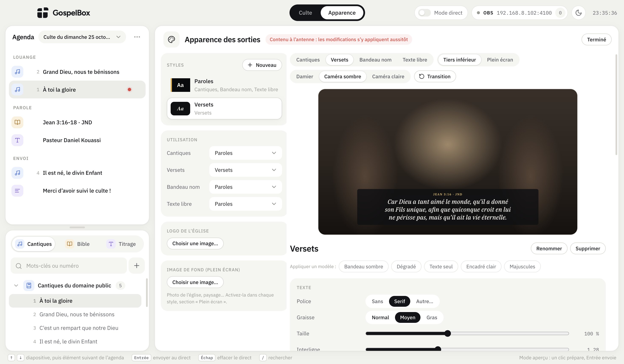Click live red dot on À toi la gloire

(x=129, y=90)
